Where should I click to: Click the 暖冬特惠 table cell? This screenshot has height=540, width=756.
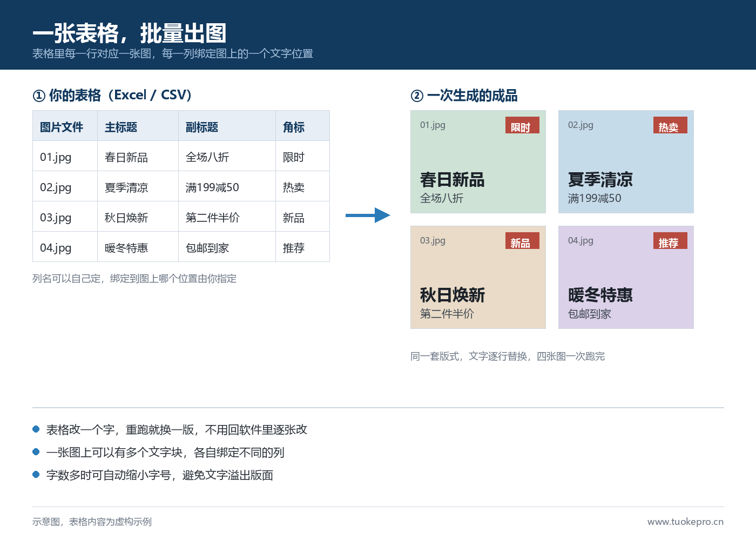138,247
